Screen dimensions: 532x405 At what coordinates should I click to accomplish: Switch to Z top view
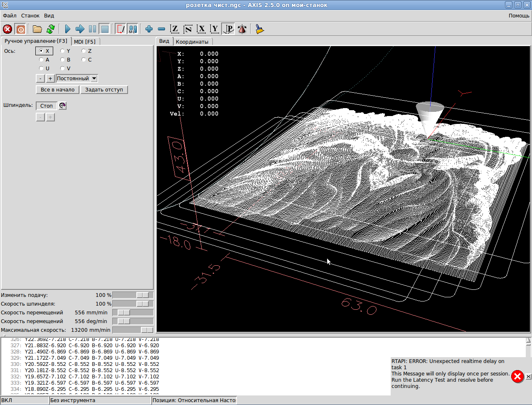(175, 29)
